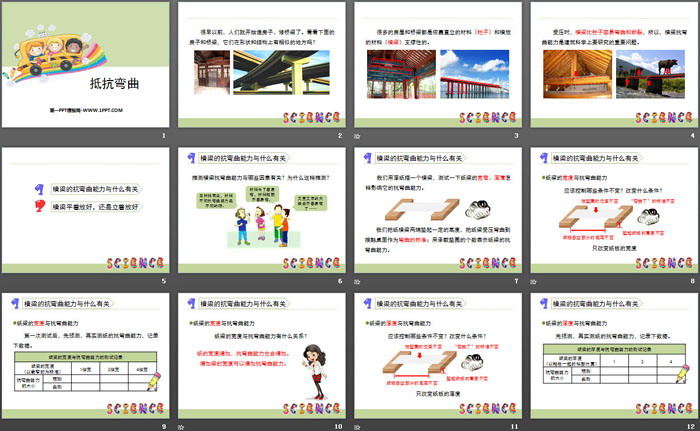
Task: Select slide 9 with the width record table
Action: 85,356
